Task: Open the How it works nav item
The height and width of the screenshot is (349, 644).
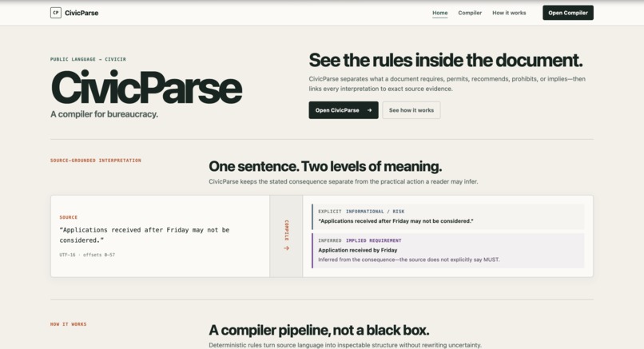Action: point(509,13)
